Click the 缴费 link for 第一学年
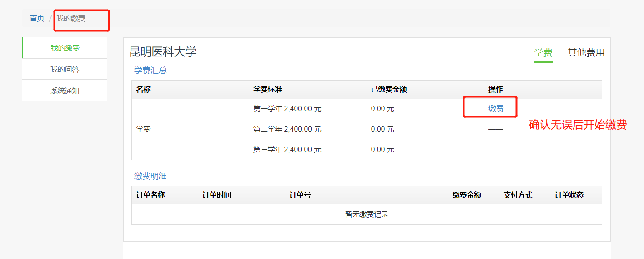 tap(496, 109)
